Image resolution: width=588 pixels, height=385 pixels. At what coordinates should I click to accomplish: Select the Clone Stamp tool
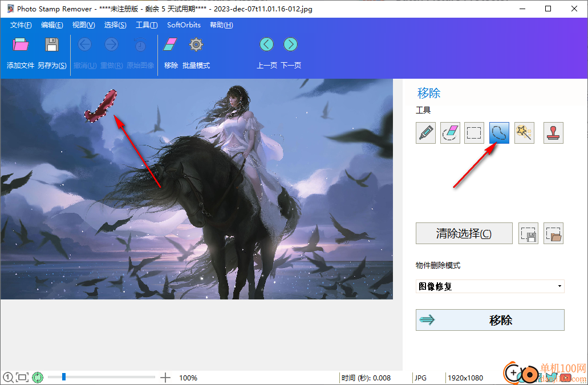[x=554, y=133]
